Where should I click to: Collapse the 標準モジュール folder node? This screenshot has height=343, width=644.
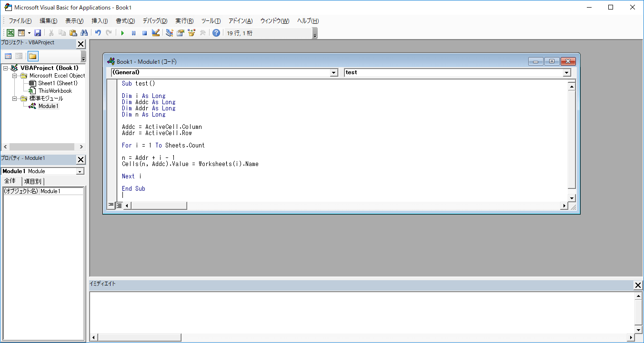[14, 98]
